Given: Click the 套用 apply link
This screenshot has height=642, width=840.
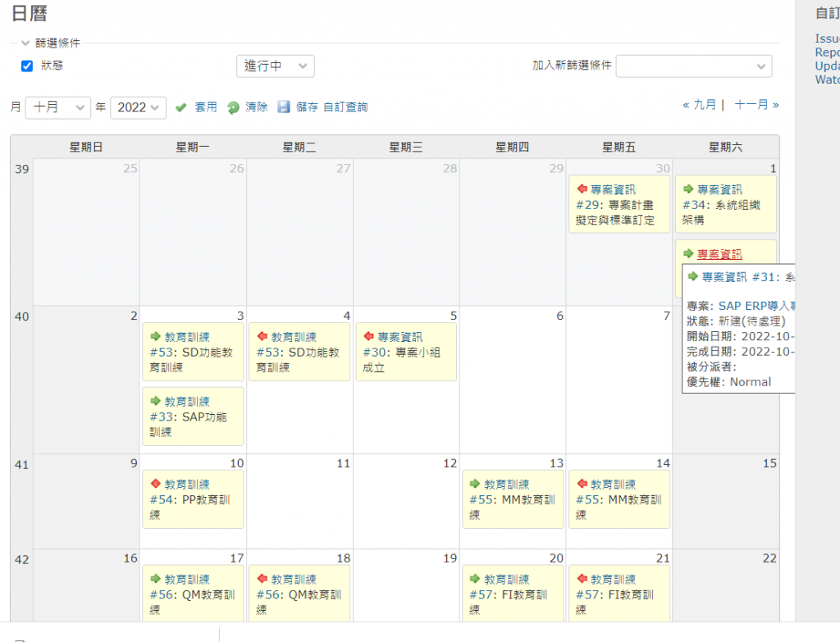Looking at the screenshot, I should click(x=206, y=107).
